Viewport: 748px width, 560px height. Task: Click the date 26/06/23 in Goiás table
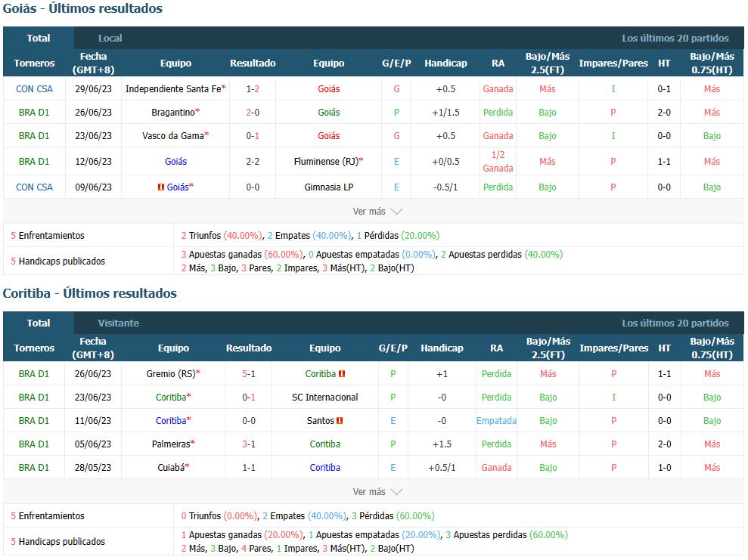pos(93,113)
